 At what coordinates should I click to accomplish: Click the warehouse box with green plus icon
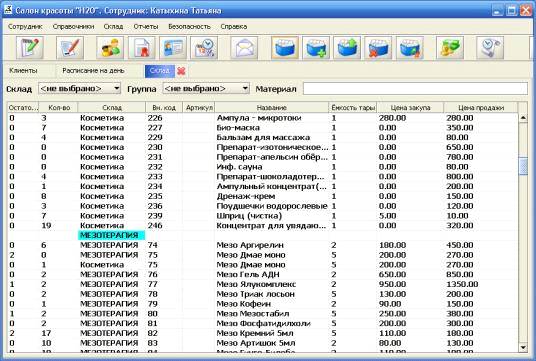point(316,48)
